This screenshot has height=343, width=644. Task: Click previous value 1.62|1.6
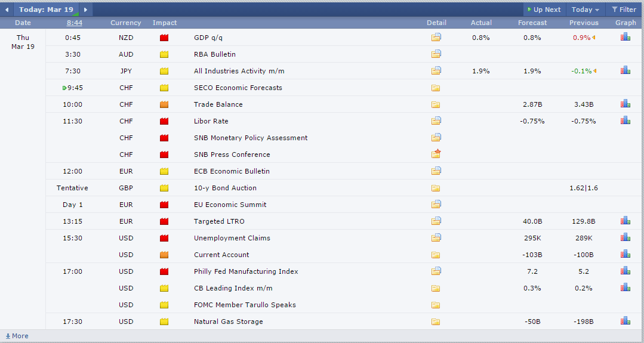(584, 188)
